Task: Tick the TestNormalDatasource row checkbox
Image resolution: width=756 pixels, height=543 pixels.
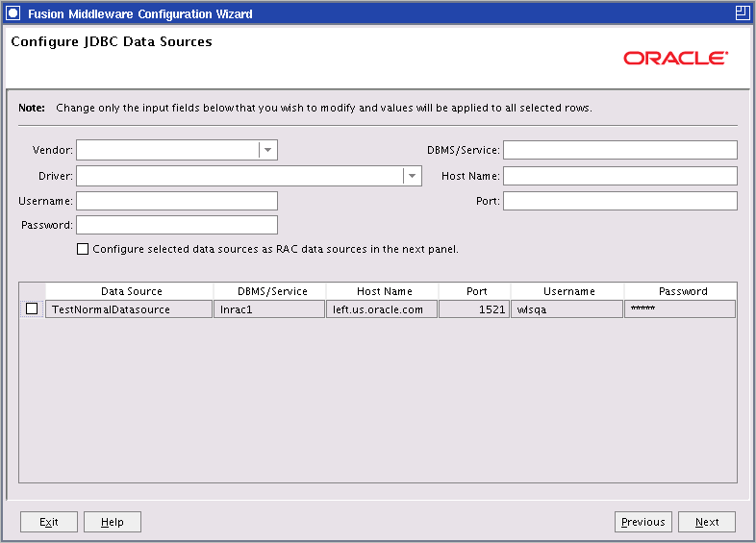Action: (32, 309)
